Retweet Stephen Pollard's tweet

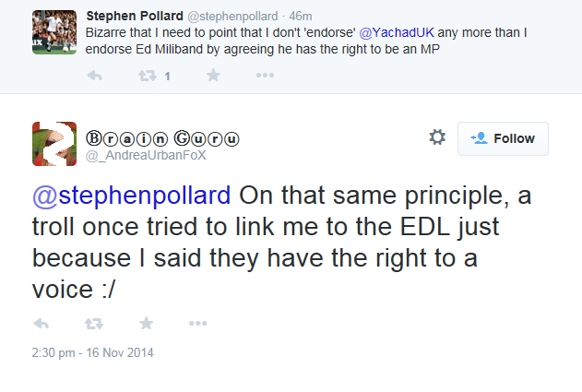pyautogui.click(x=145, y=77)
